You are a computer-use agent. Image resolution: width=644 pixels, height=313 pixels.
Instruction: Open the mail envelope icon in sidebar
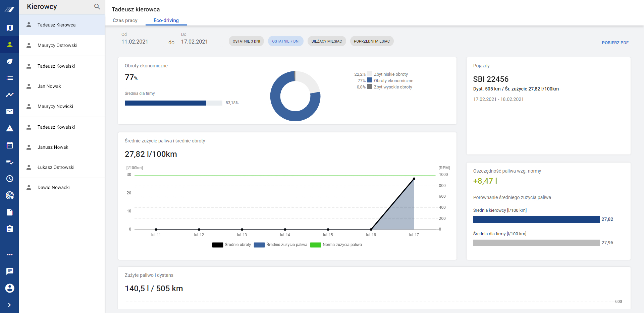(10, 112)
